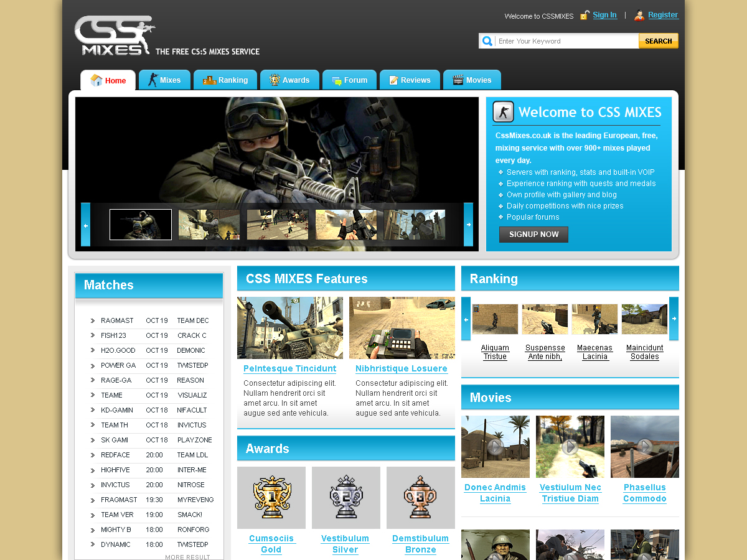The height and width of the screenshot is (560, 747).
Task: Open the Ranking tab
Action: click(x=225, y=80)
